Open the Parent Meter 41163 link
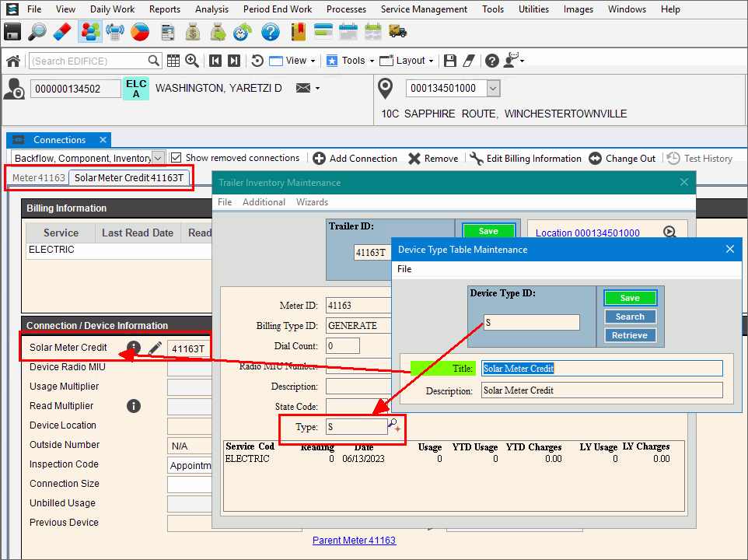Viewport: 748px width, 560px height. click(x=354, y=541)
